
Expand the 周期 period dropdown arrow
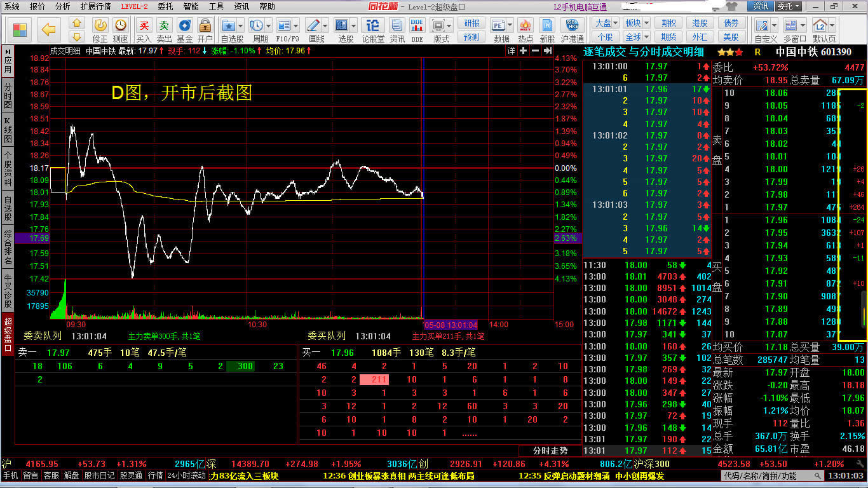tap(268, 26)
